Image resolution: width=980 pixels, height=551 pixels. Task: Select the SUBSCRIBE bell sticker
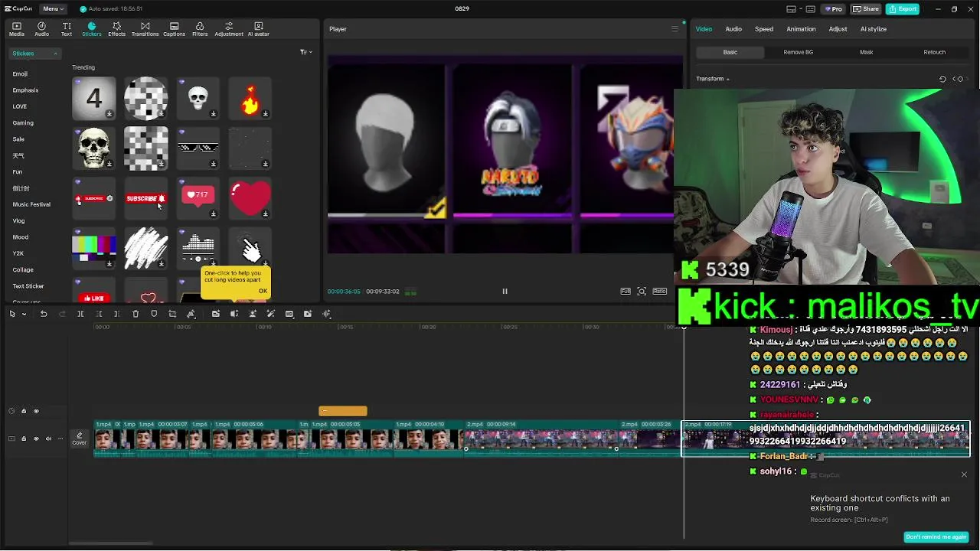[x=146, y=199]
